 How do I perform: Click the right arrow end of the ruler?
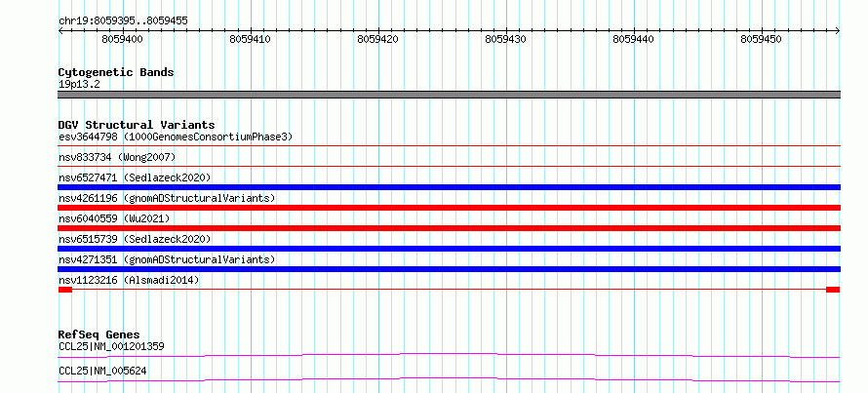tap(838, 31)
